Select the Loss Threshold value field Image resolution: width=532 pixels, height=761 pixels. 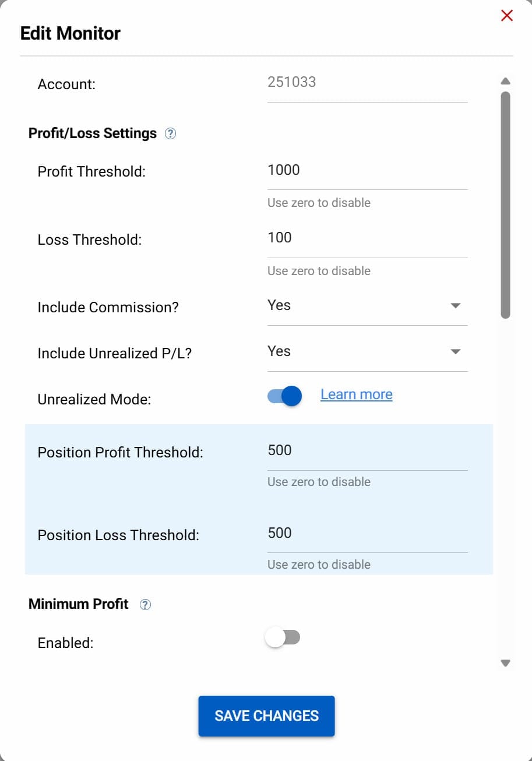[x=367, y=238]
